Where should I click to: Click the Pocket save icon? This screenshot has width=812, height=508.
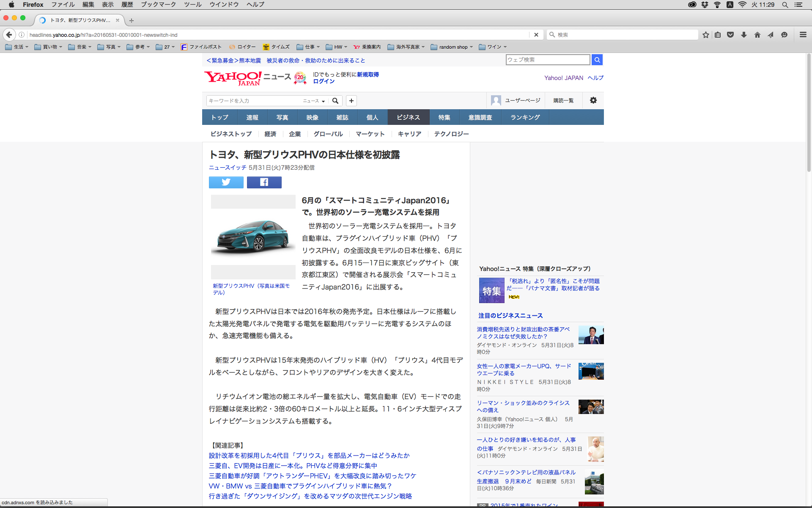click(730, 35)
